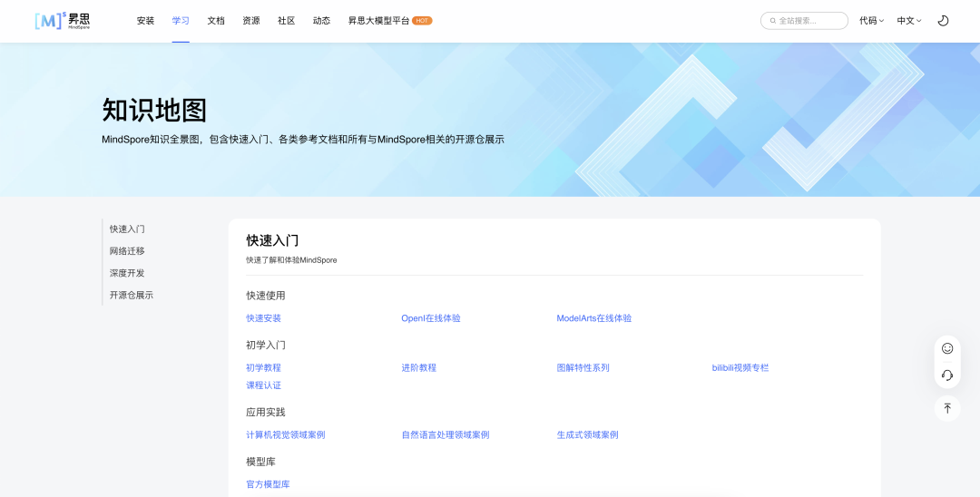Screen dimensions: 980x497
Task: Click the search magnifier icon
Action: pos(772,21)
